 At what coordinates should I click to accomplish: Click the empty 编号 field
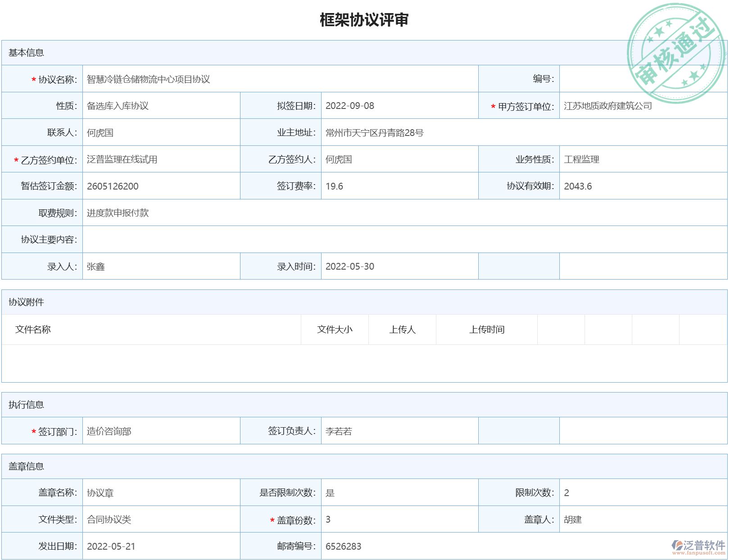click(639, 78)
